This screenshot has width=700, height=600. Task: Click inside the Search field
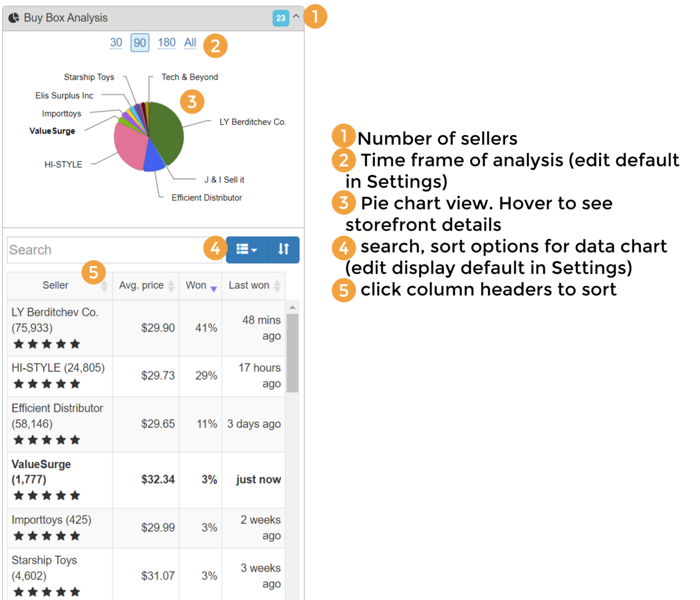point(105,250)
